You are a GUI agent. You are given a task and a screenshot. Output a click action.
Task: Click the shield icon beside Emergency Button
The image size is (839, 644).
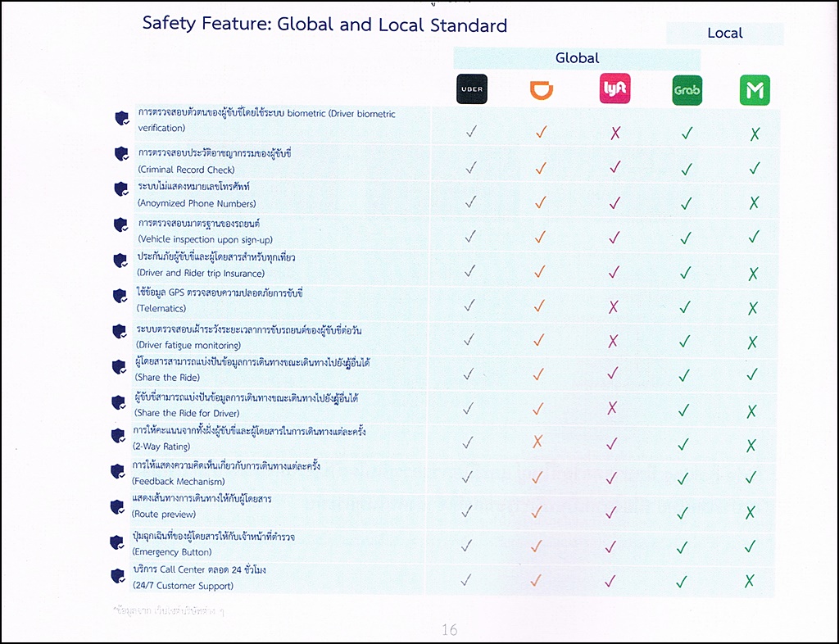click(x=120, y=542)
